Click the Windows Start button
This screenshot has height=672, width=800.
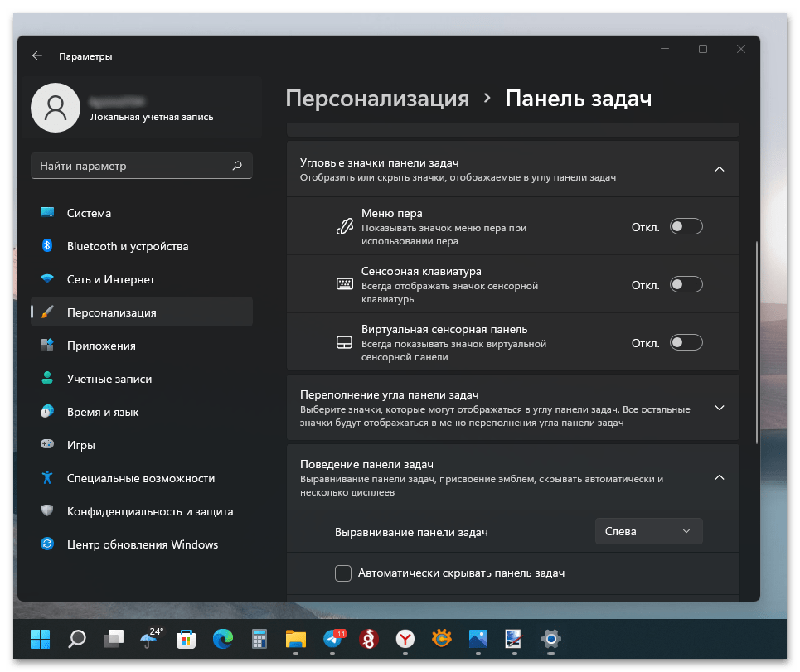click(40, 639)
